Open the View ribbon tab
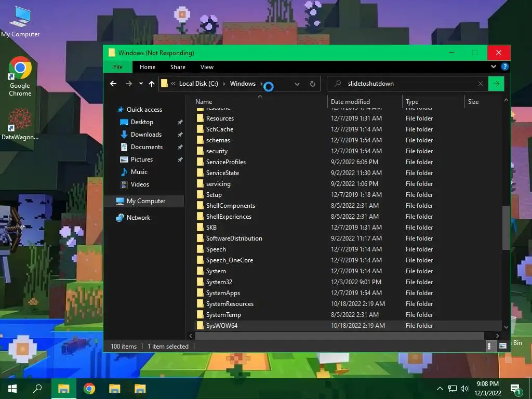This screenshot has width=532, height=399. (x=207, y=67)
